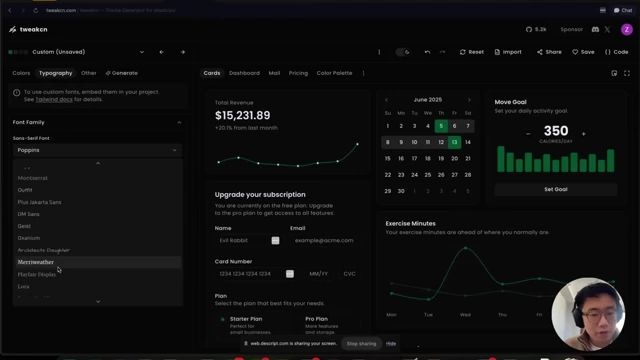This screenshot has width=640, height=360.
Task: Enter fullscreen preview mode
Action: pyautogui.click(x=627, y=73)
